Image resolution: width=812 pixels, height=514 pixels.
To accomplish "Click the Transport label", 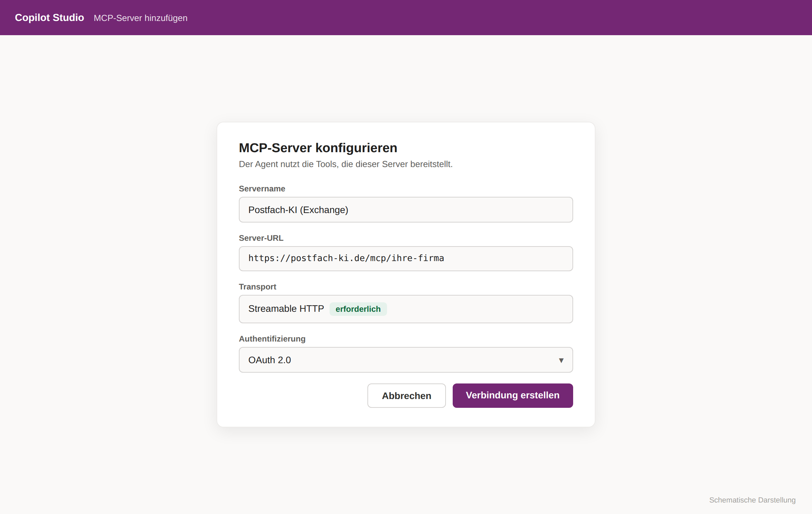I will point(257,287).
